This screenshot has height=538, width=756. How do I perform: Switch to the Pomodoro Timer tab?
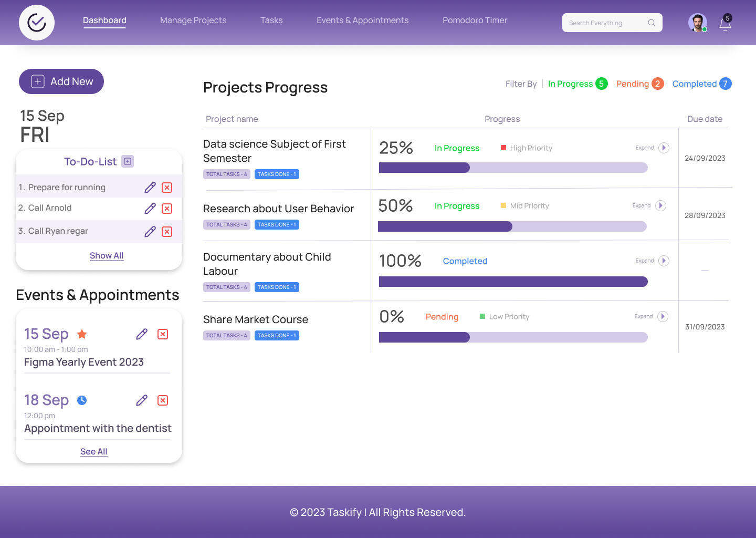475,20
